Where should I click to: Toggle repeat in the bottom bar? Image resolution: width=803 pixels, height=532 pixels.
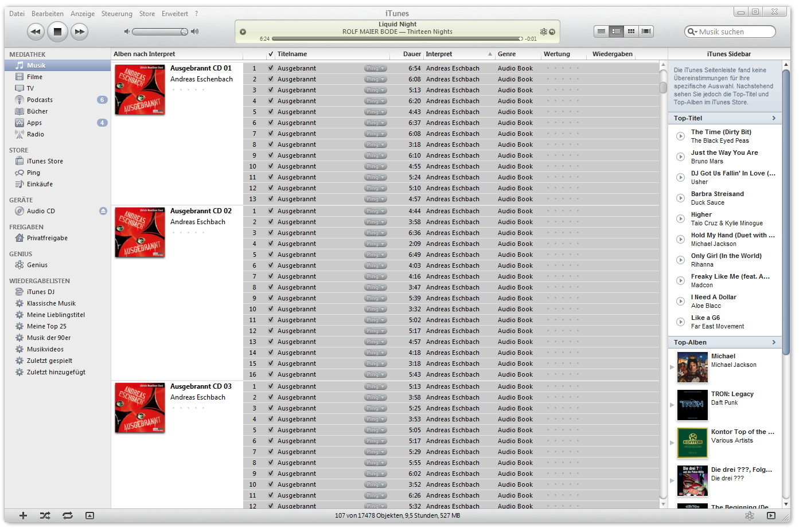pos(68,515)
